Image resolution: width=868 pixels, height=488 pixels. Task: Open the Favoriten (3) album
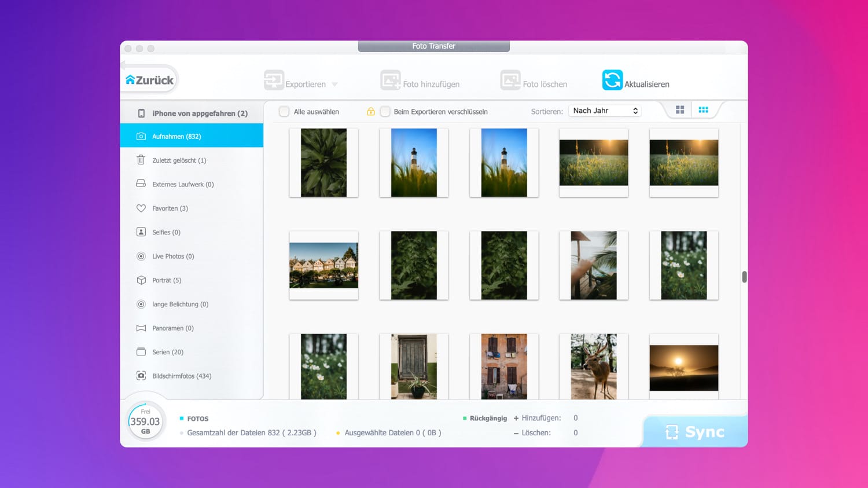pyautogui.click(x=170, y=208)
